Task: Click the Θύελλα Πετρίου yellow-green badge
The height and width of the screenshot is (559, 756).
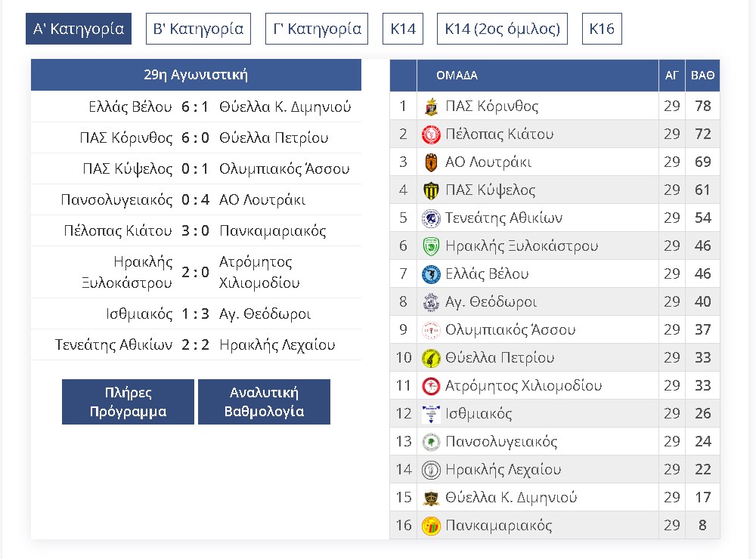Action: point(431,358)
